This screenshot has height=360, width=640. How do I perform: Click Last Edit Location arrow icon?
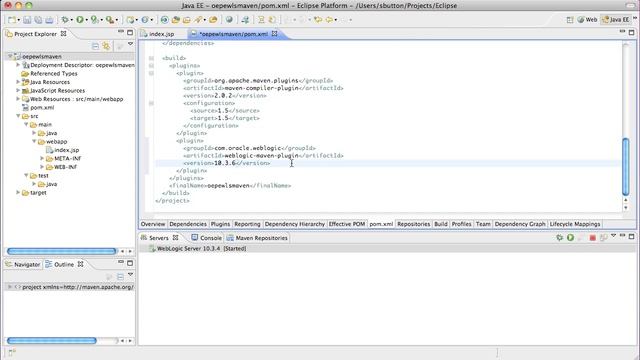pos(318,20)
